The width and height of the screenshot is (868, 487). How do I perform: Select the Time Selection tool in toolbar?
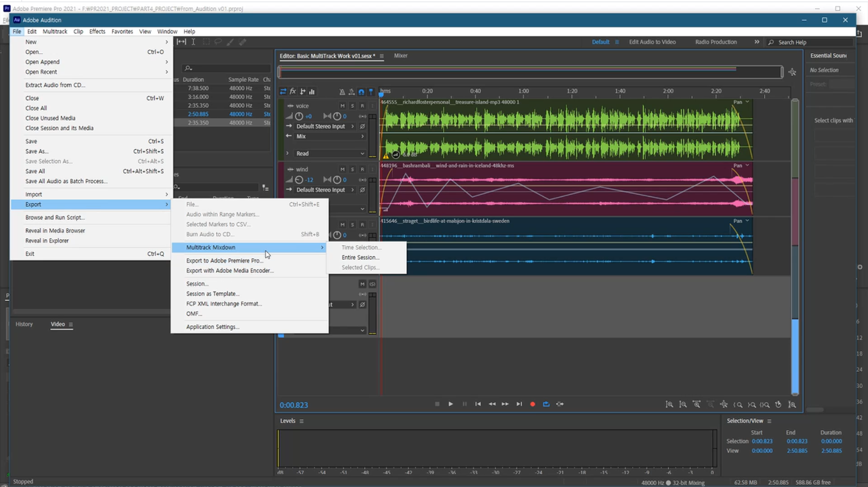(x=193, y=42)
